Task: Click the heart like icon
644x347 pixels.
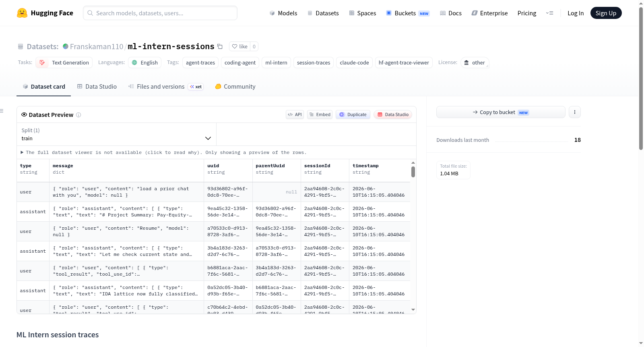Action: pos(235,46)
